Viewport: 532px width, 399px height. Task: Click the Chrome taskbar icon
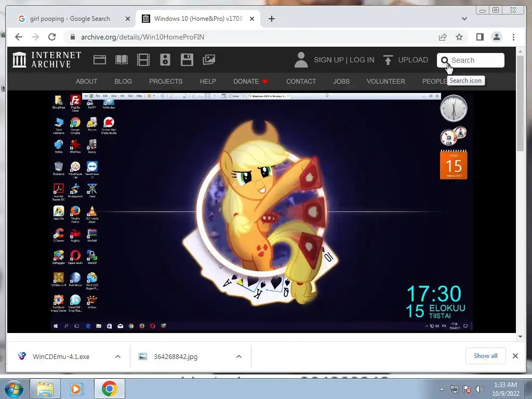(x=109, y=389)
